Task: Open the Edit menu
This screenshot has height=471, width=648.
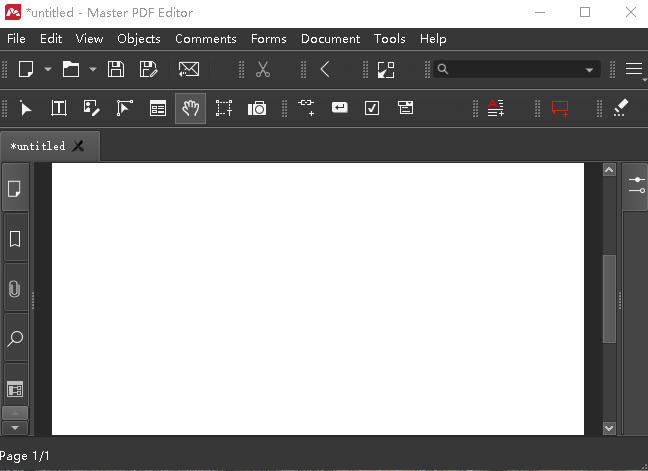Action: point(51,39)
